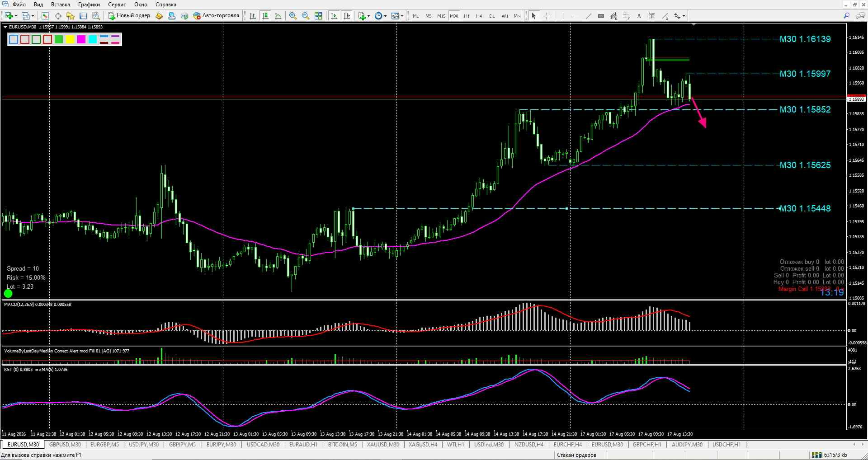Switch to the BITCOIN,M5 chart tab
This screenshot has width=868, height=460.
click(343, 445)
